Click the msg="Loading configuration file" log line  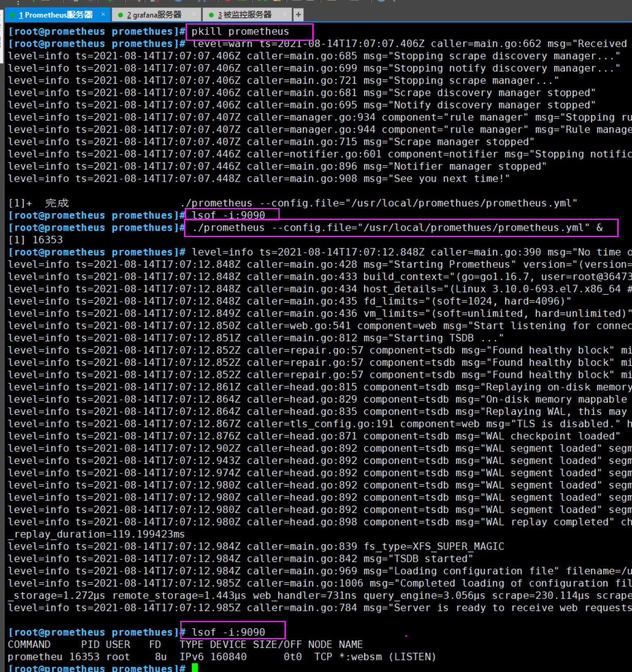pyautogui.click(x=320, y=571)
